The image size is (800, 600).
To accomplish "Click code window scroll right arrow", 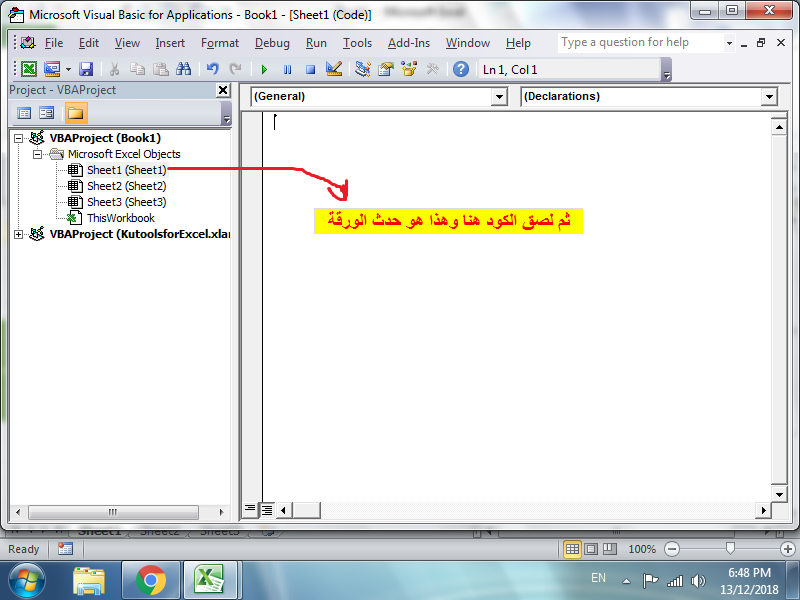I will [x=763, y=510].
